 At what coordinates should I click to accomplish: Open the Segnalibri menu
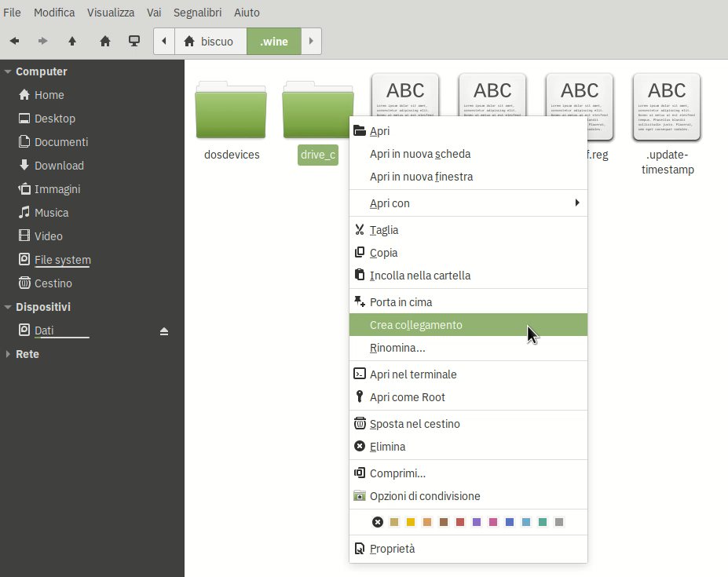pyautogui.click(x=197, y=13)
